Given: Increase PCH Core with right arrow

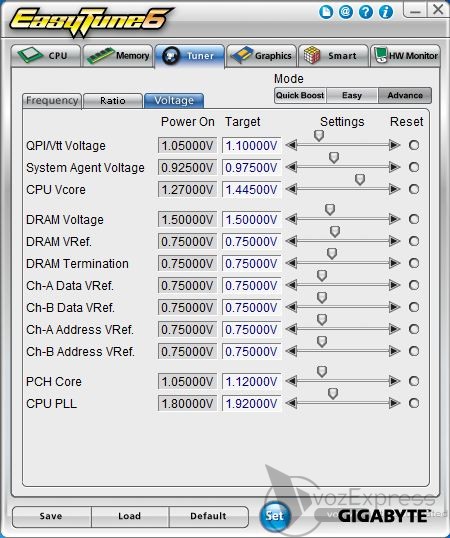Looking at the screenshot, I should point(394,381).
